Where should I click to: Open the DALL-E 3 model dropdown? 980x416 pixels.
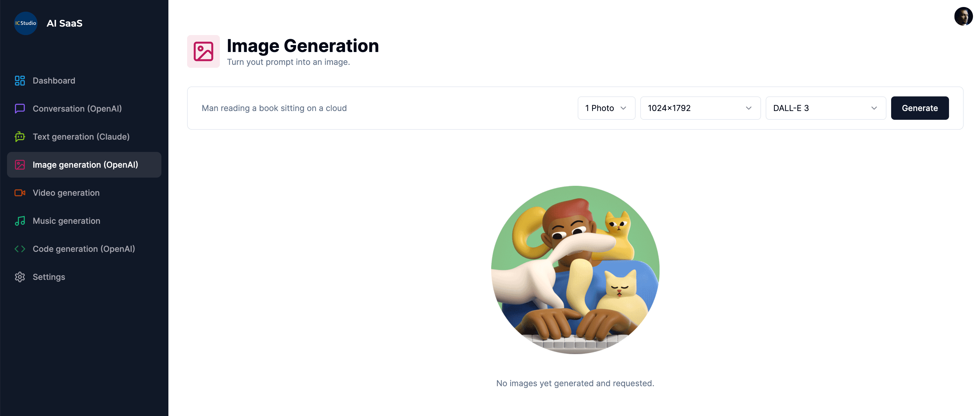825,108
